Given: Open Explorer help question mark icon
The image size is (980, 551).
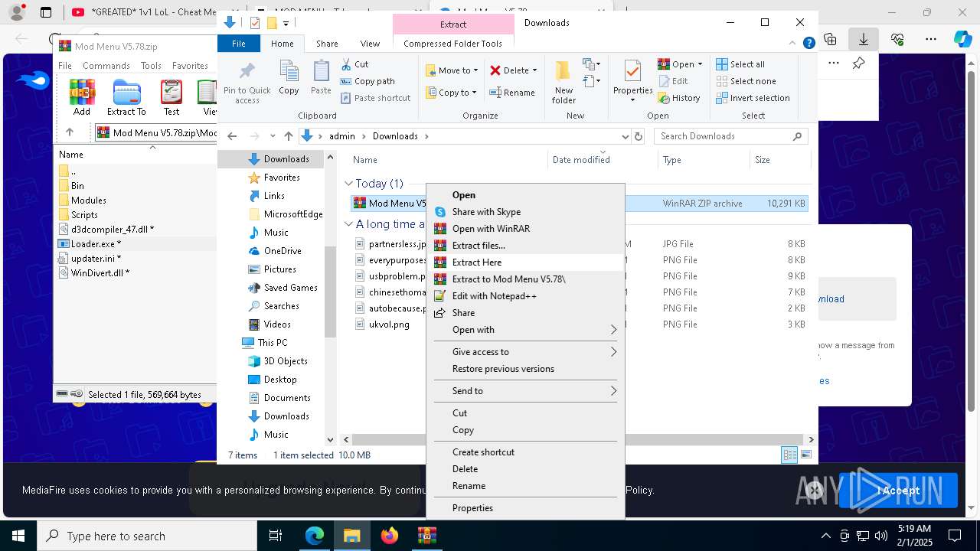Looking at the screenshot, I should pyautogui.click(x=808, y=43).
